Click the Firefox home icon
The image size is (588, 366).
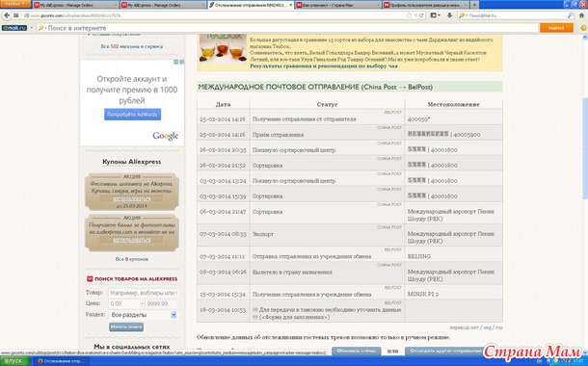(581, 15)
